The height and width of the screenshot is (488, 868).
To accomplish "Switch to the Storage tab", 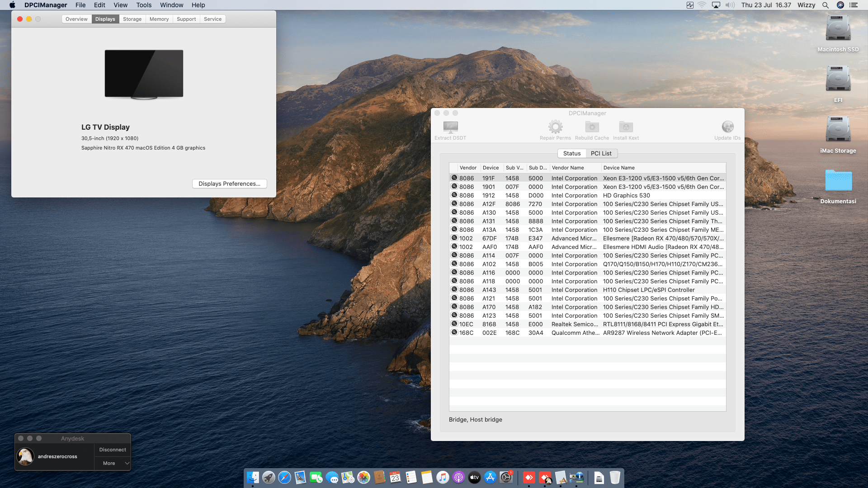I will pyautogui.click(x=132, y=19).
